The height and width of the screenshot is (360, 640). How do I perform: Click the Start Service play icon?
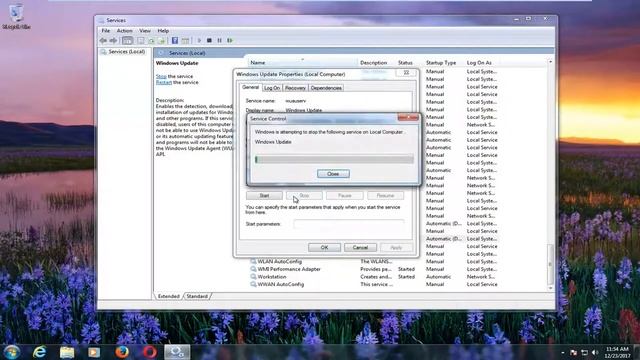[x=199, y=40]
